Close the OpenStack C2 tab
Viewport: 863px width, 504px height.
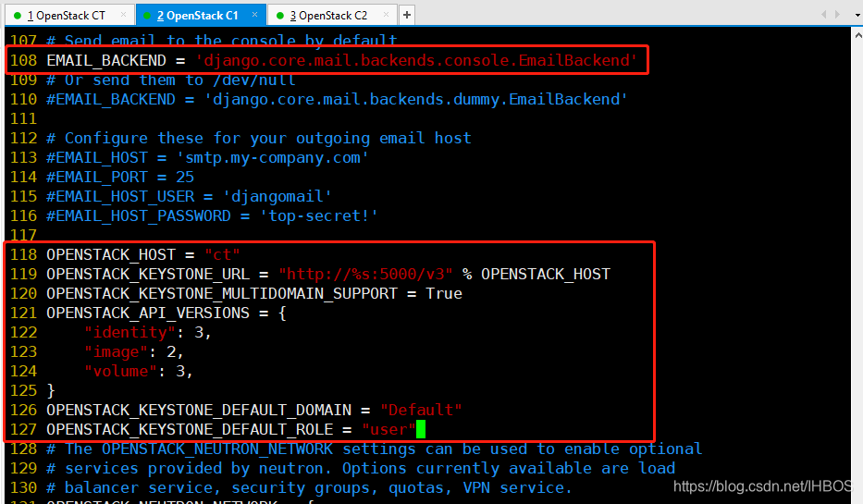pos(387,15)
